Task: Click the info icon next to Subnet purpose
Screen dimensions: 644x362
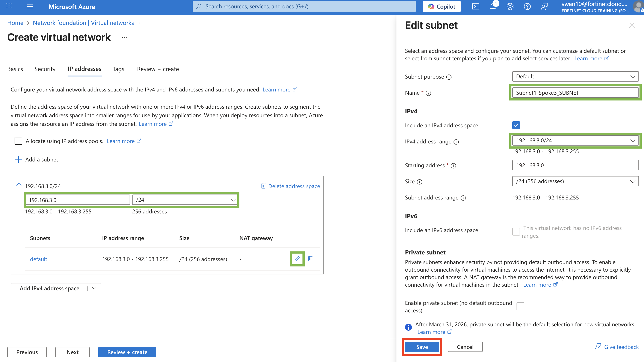Action: coord(449,77)
